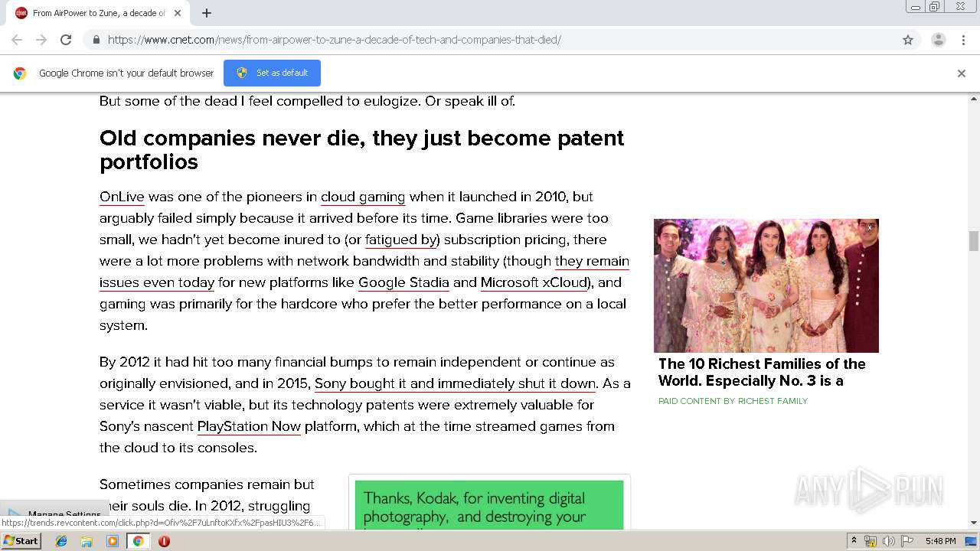The image size is (980, 551).
Task: Go forward to the next page
Action: 41,40
